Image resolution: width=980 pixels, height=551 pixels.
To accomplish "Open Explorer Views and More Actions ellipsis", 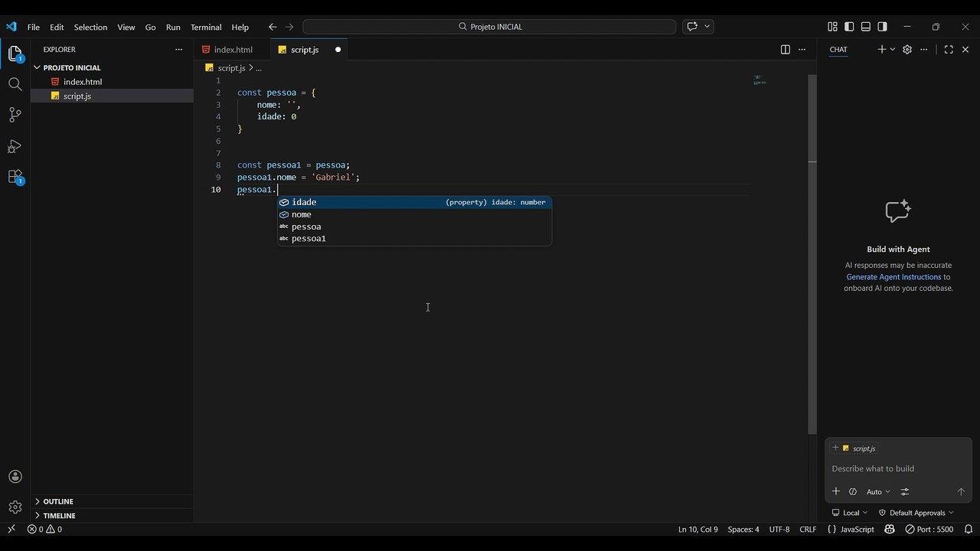I will click(178, 50).
